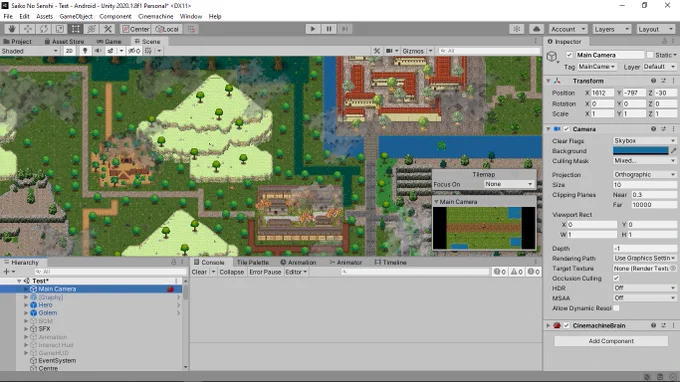Open scene component tools icon
Image resolution: width=680 pixels, height=382 pixels.
tap(376, 51)
